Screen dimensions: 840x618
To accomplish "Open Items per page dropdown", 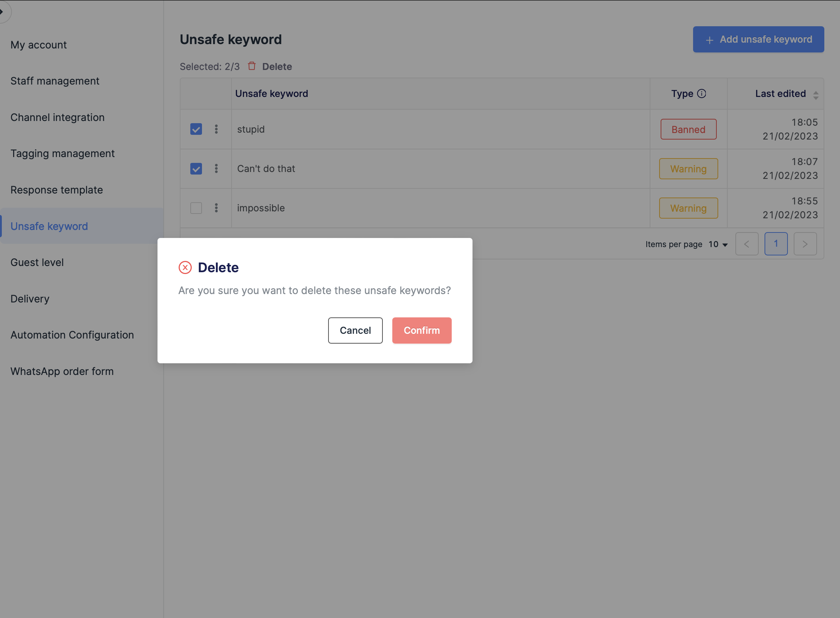I will 717,244.
